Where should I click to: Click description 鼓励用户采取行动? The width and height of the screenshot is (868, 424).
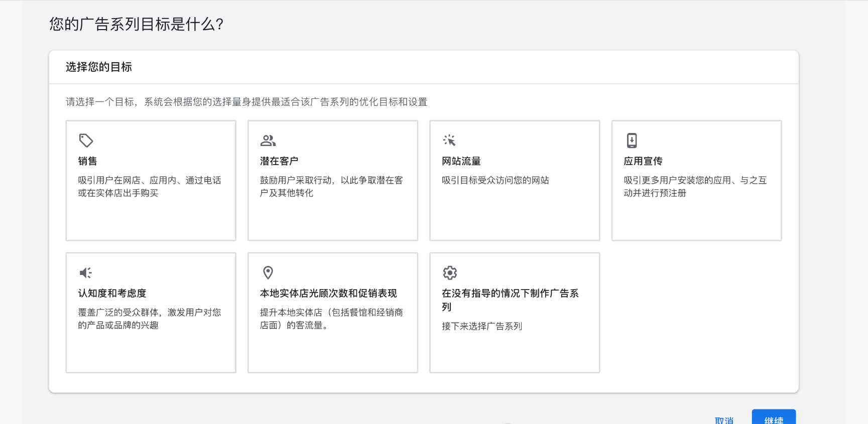[x=331, y=187]
